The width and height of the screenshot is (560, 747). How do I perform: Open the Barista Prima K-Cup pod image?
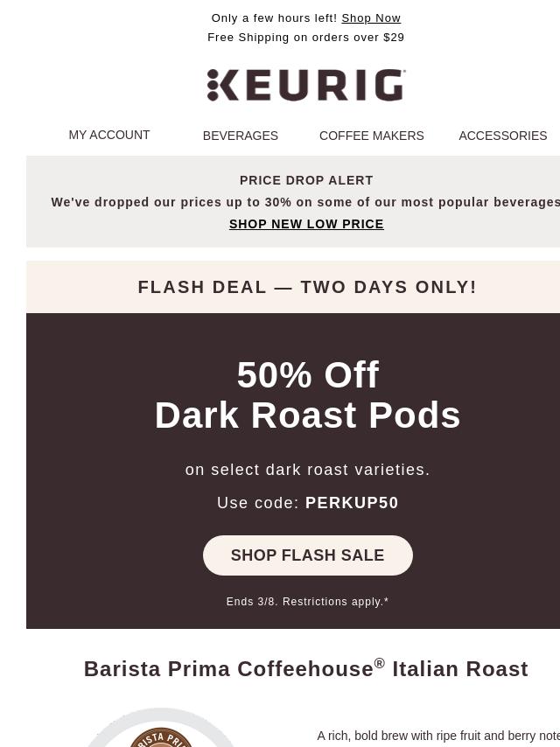pos(161,728)
